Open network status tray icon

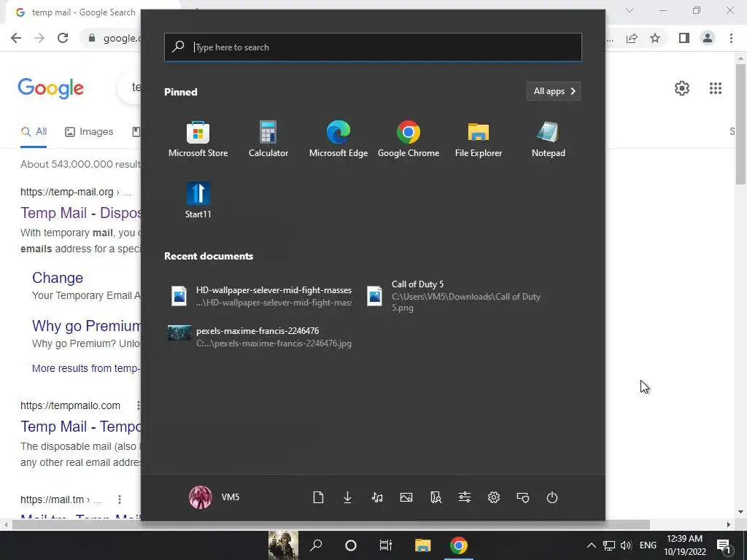click(609, 545)
